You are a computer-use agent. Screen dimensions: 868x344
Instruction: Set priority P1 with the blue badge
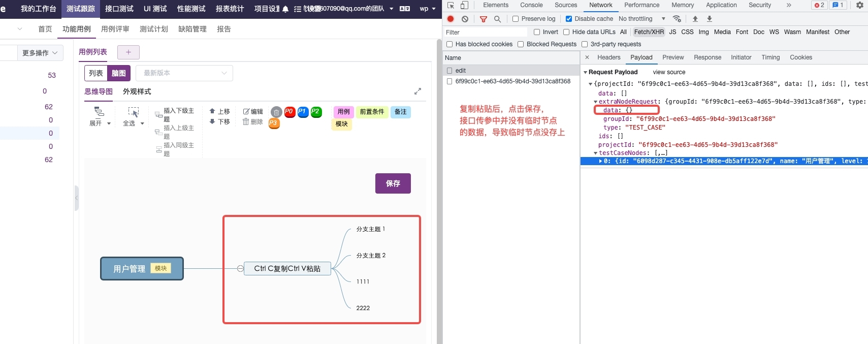tap(303, 112)
